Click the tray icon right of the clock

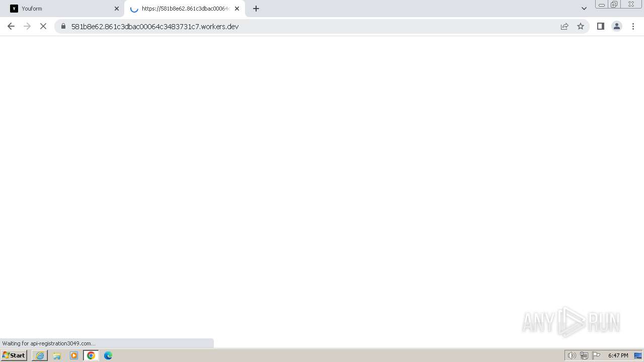(x=638, y=355)
